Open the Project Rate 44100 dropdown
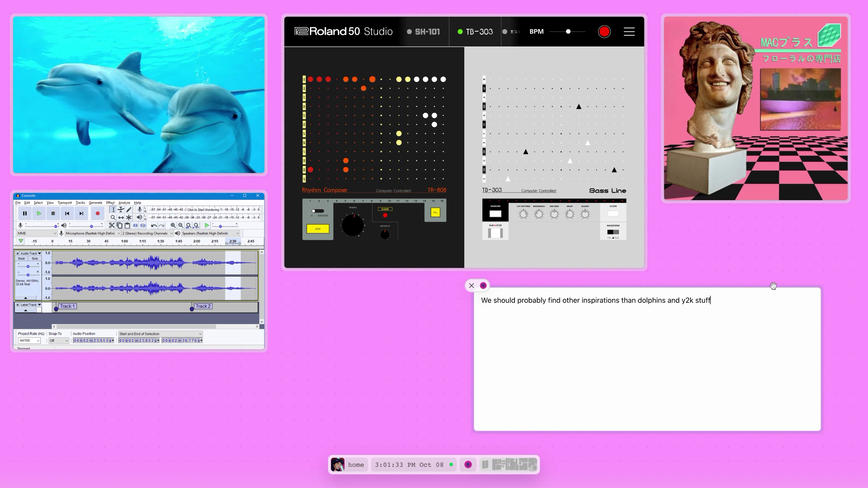 click(x=29, y=341)
